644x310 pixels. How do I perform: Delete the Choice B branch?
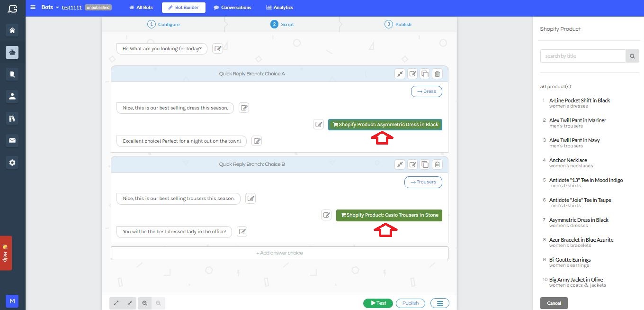coord(437,164)
